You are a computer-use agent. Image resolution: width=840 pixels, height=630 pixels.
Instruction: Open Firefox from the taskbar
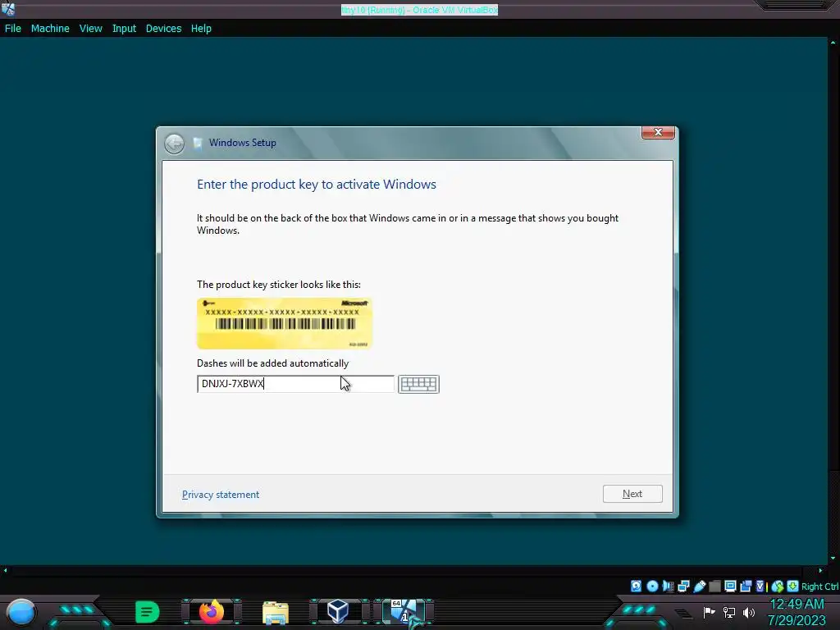[211, 612]
